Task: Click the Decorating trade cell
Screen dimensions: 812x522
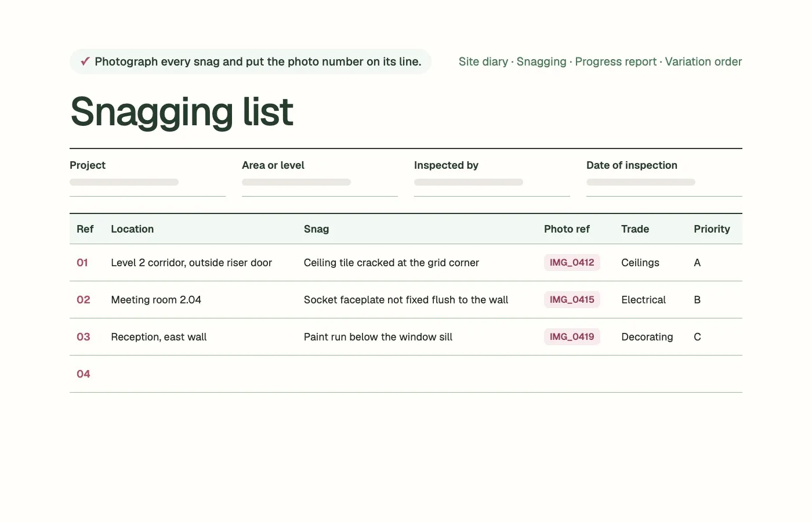Action: [x=647, y=337]
